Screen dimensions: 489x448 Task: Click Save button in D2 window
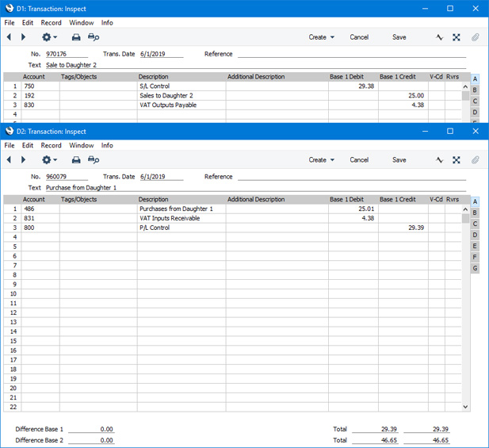(399, 159)
